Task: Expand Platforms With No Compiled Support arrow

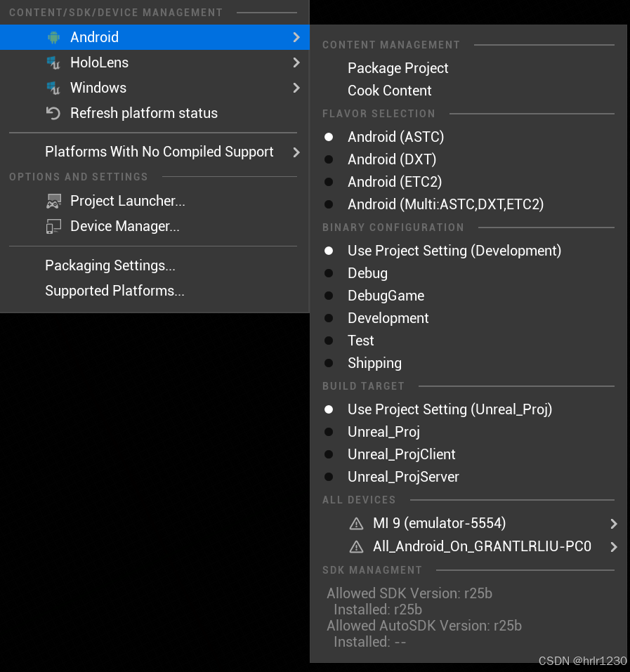Action: 296,152
